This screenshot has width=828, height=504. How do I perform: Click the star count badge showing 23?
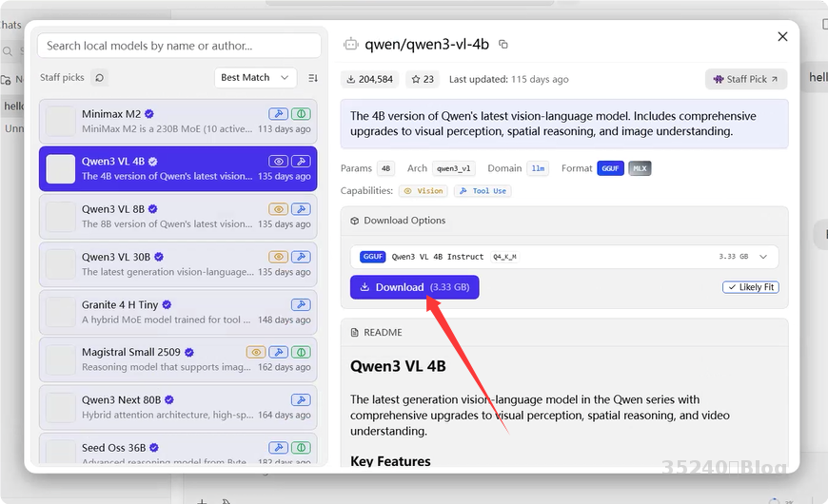[422, 79]
